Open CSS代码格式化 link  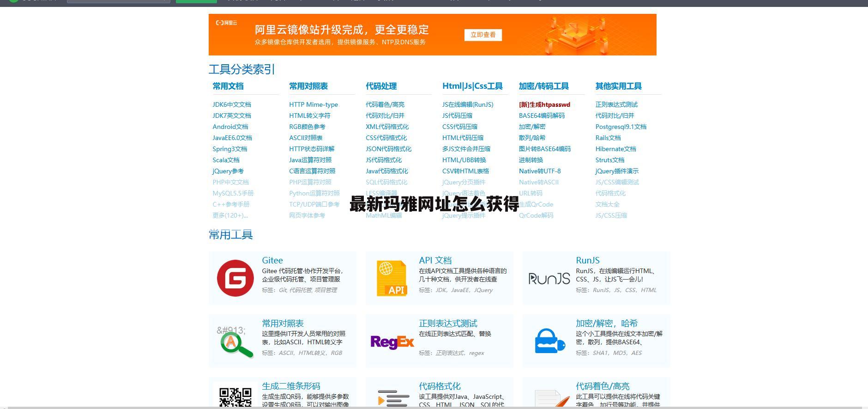(x=386, y=138)
